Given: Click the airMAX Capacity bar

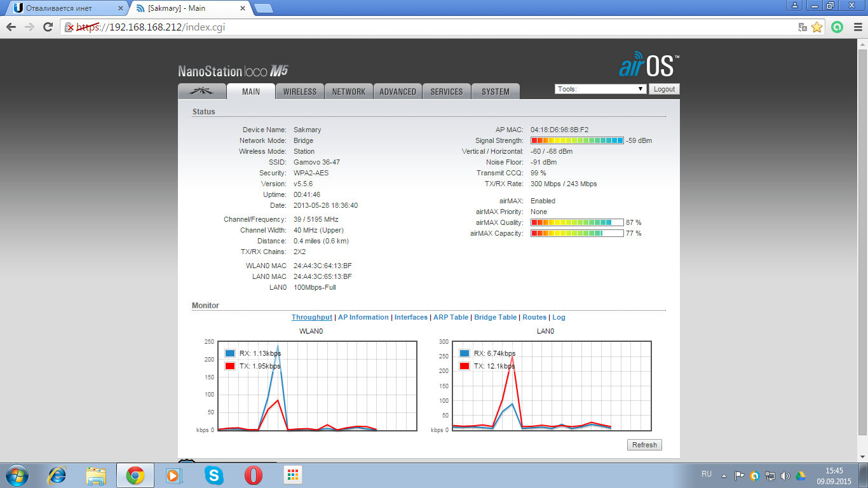Looking at the screenshot, I should click(577, 233).
